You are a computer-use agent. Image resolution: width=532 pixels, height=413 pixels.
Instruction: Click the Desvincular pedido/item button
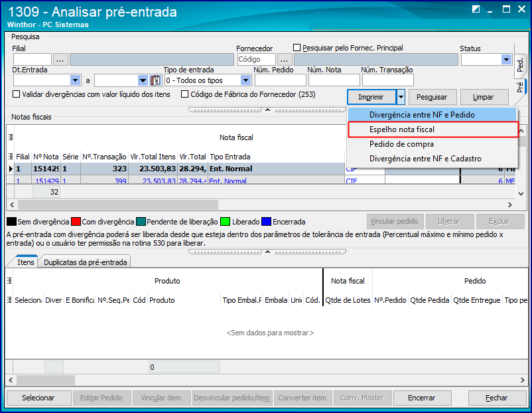point(232,398)
